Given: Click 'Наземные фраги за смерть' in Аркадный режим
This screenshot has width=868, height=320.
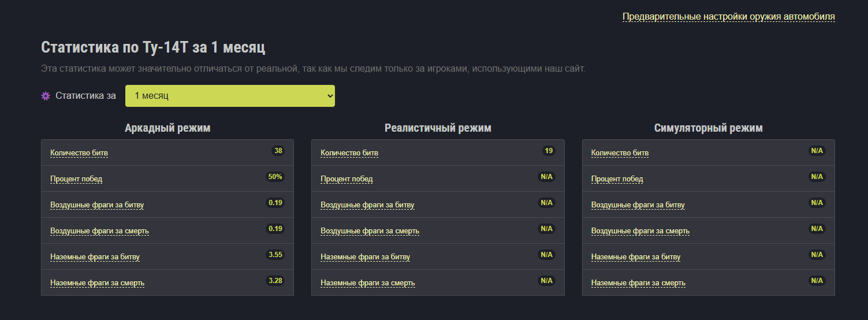Looking at the screenshot, I should 97,283.
